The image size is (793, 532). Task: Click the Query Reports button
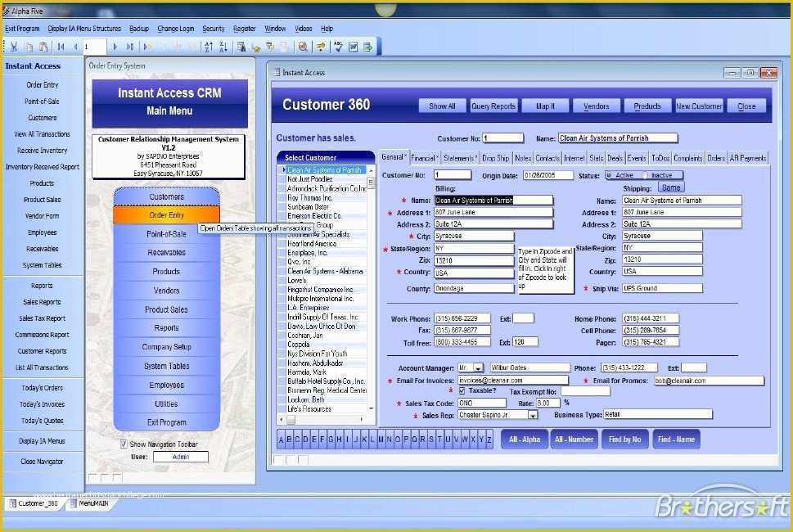(x=493, y=106)
